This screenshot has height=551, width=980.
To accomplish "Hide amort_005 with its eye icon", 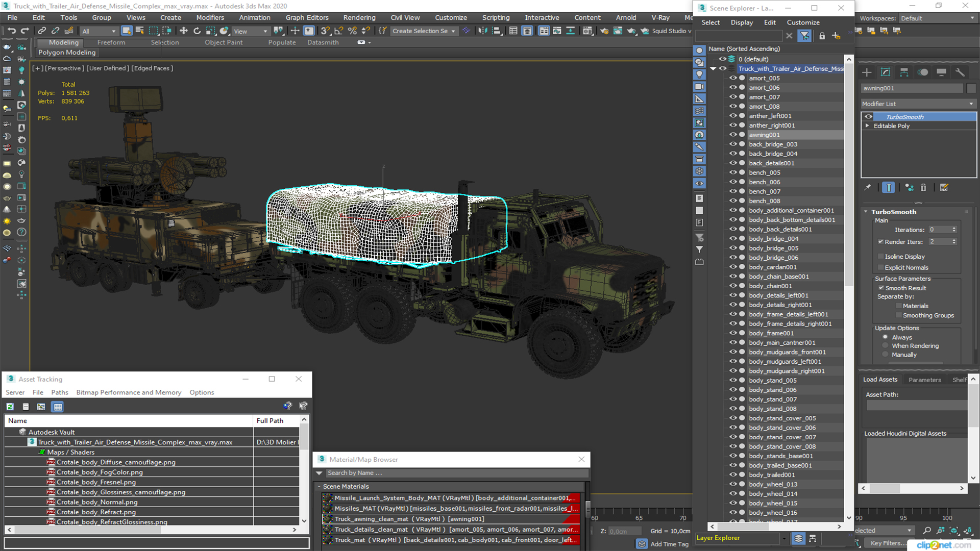I will pos(733,78).
